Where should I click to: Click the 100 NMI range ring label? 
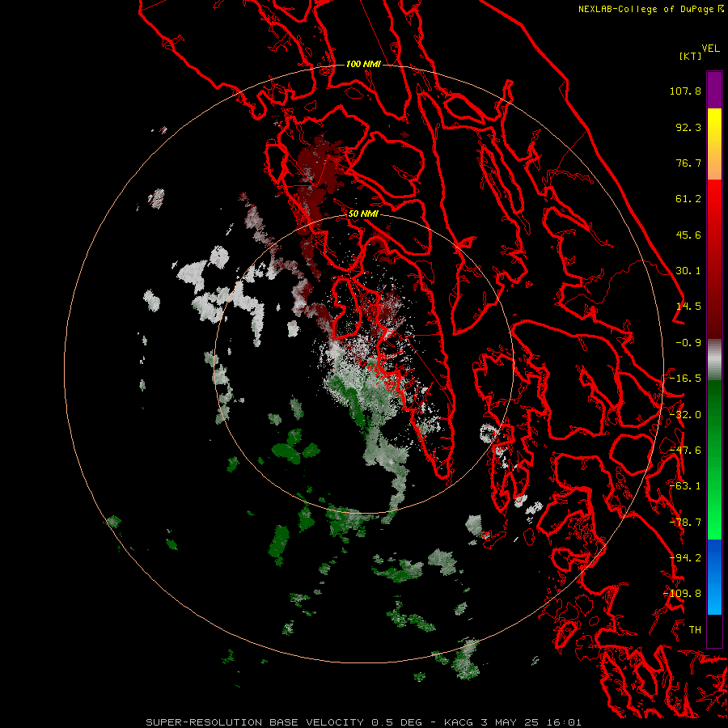(363, 64)
